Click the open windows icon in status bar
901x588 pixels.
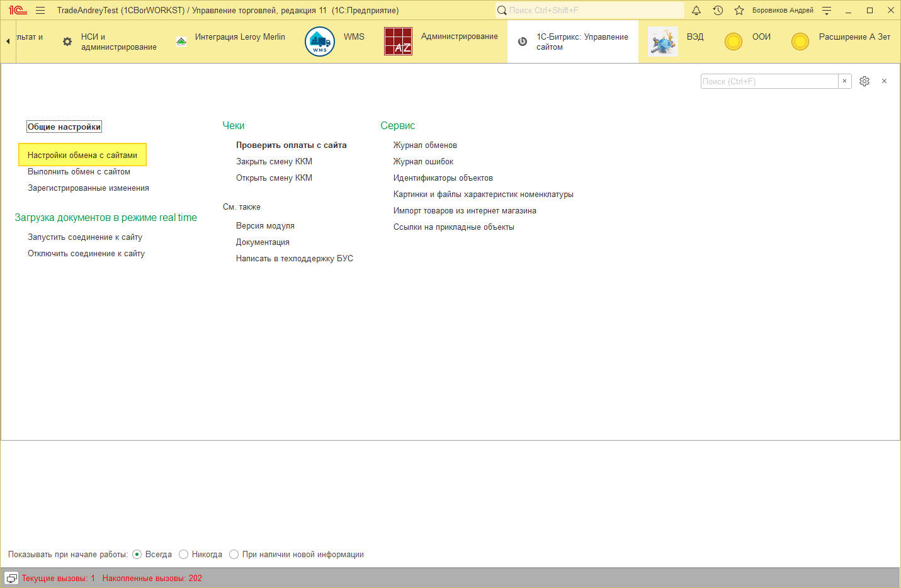11,578
